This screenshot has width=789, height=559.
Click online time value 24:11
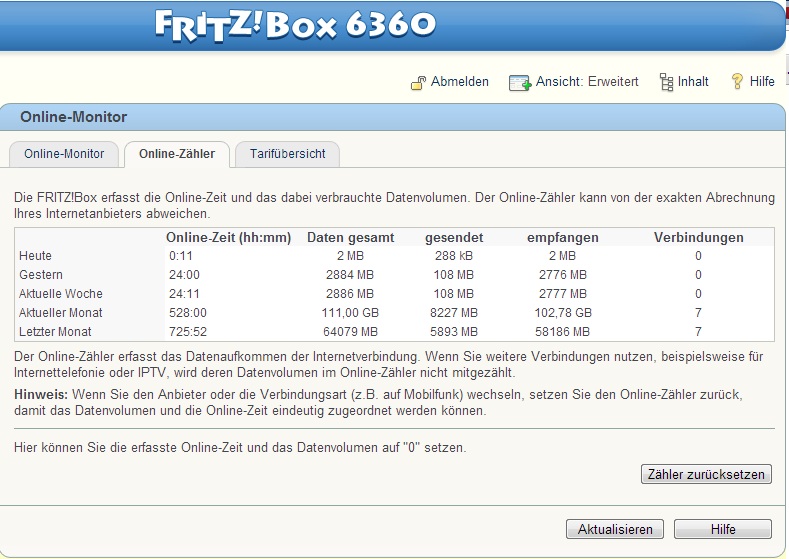[184, 294]
